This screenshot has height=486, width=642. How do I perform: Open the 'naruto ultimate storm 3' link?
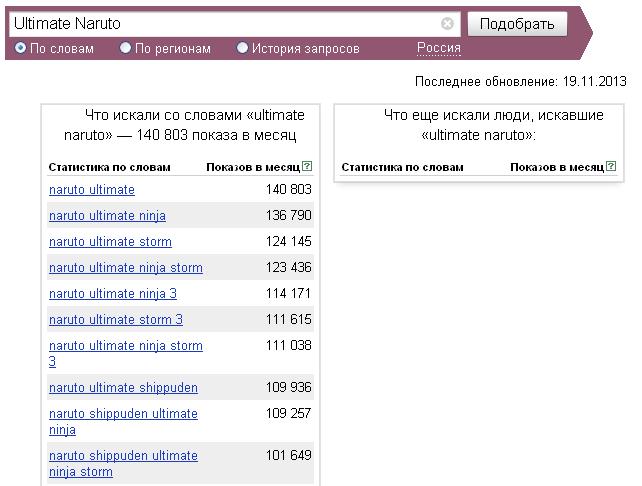[x=116, y=319]
